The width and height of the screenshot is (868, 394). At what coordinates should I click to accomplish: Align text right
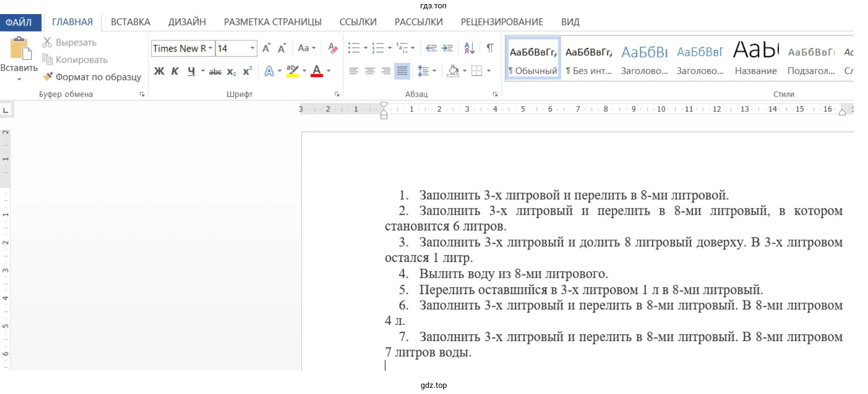[x=386, y=71]
